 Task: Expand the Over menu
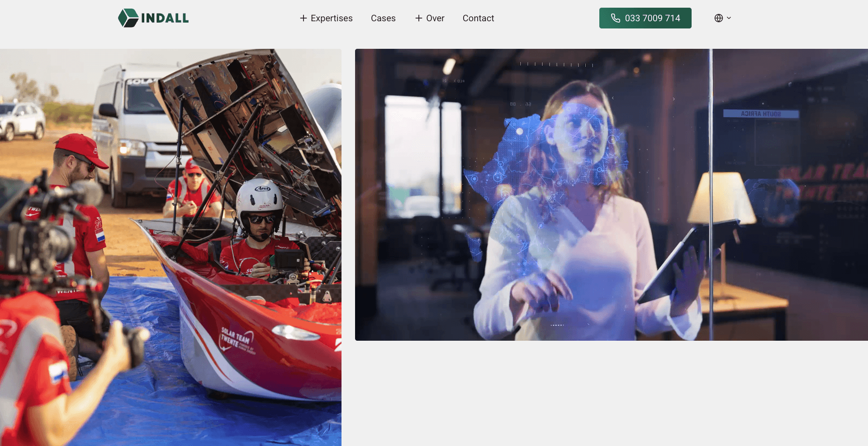(x=430, y=18)
